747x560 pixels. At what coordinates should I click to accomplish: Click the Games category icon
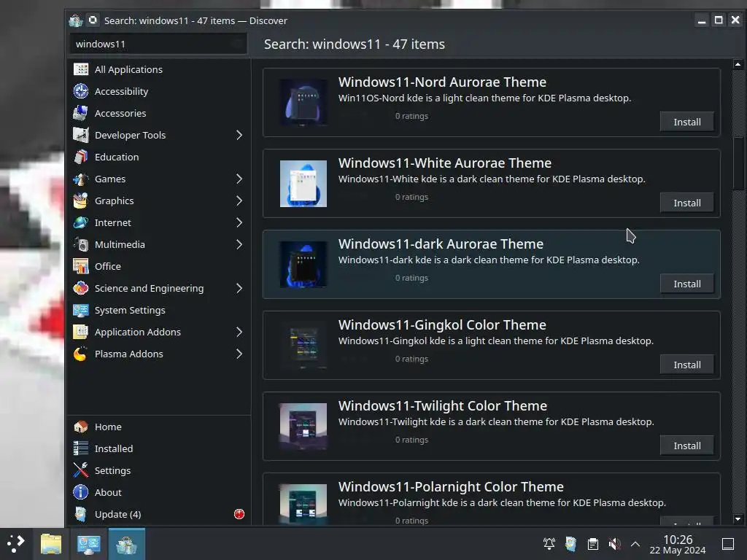point(80,179)
